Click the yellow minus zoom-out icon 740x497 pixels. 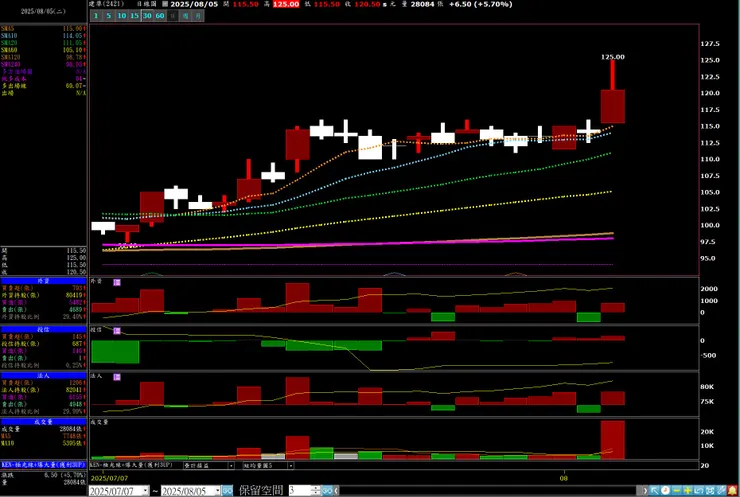click(x=676, y=491)
